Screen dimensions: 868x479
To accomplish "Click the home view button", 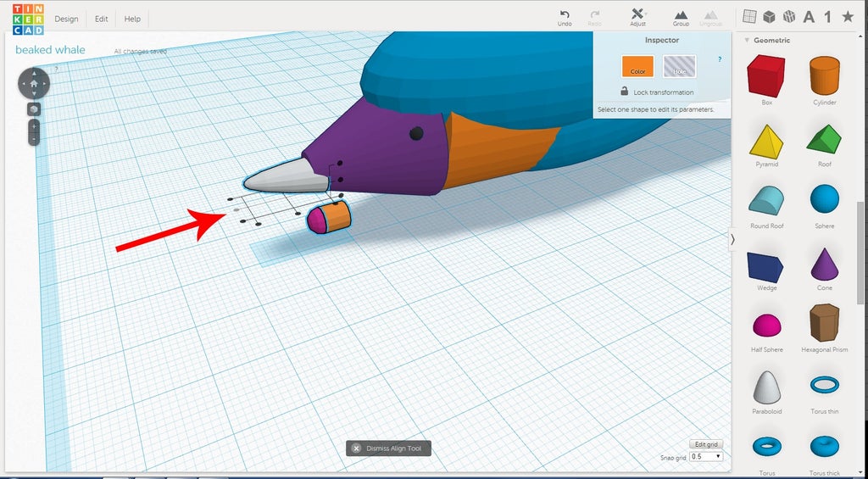I will 34,84.
